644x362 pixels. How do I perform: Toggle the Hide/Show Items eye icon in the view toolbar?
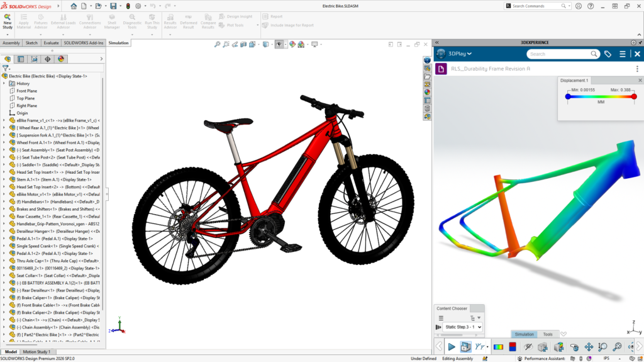click(x=279, y=45)
